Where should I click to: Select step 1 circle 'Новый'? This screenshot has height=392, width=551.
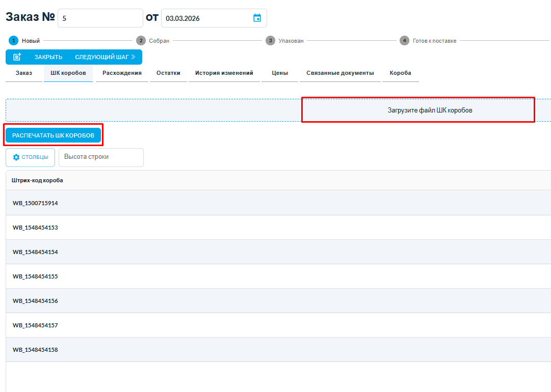(x=14, y=41)
